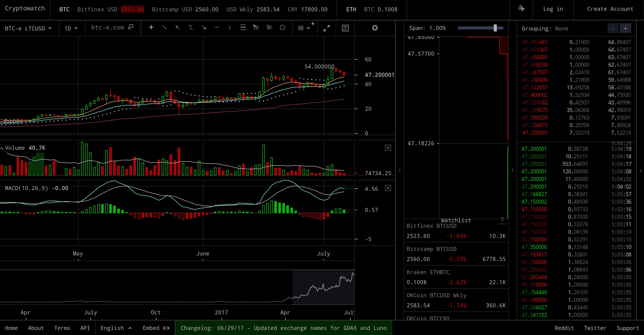Image resolution: width=644 pixels, height=335 pixels.
Task: Open the 1D timeframe dropdown
Action: (71, 28)
